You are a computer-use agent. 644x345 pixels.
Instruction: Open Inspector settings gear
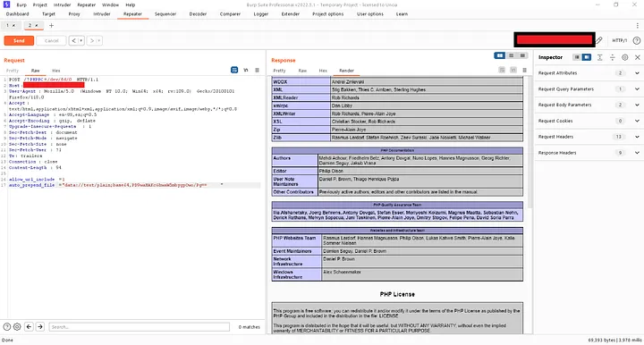pos(624,57)
